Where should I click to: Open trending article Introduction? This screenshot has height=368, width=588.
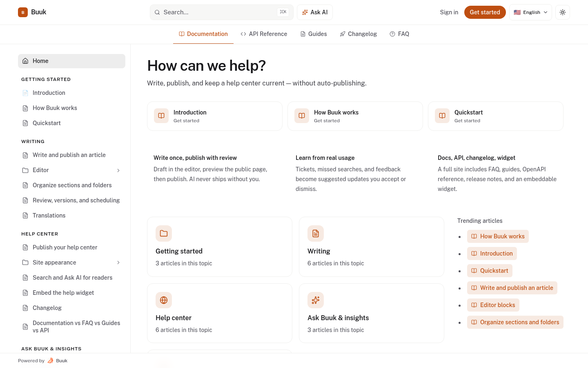[x=492, y=254]
